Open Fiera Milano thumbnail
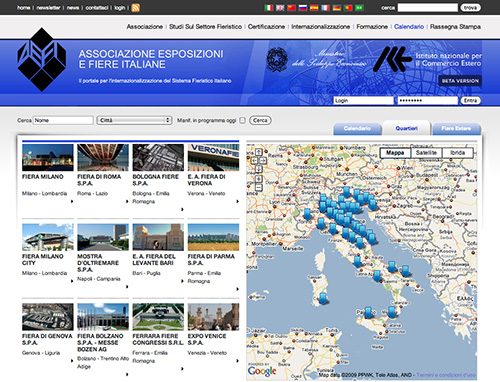Image resolution: width=500 pixels, height=382 pixels. [48, 158]
